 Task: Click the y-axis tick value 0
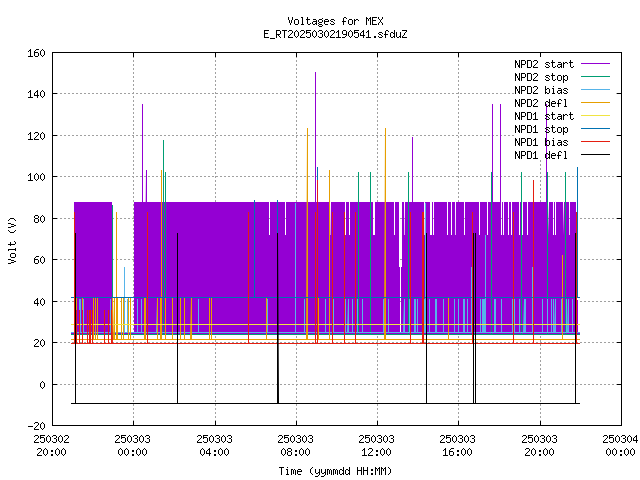42,385
